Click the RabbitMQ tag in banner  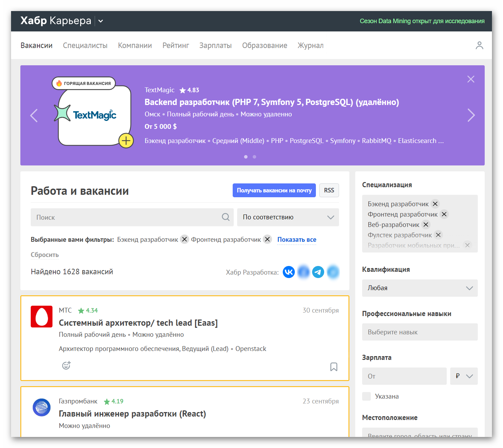point(377,141)
